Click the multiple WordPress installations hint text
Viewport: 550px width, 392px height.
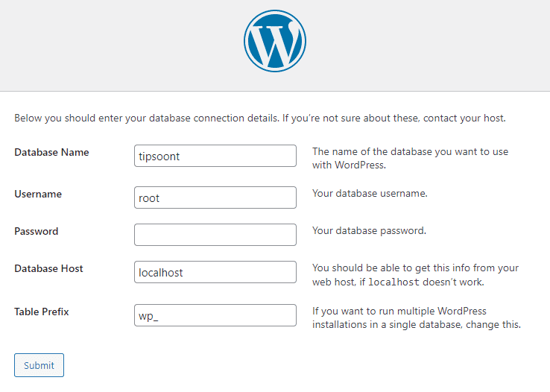point(417,317)
